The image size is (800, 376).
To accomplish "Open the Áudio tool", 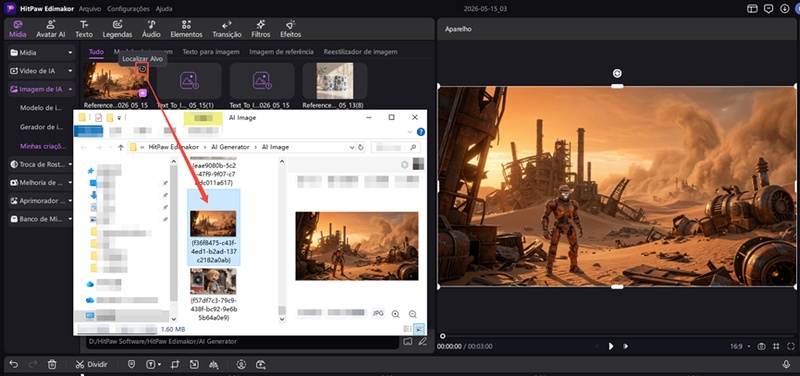I will click(151, 29).
